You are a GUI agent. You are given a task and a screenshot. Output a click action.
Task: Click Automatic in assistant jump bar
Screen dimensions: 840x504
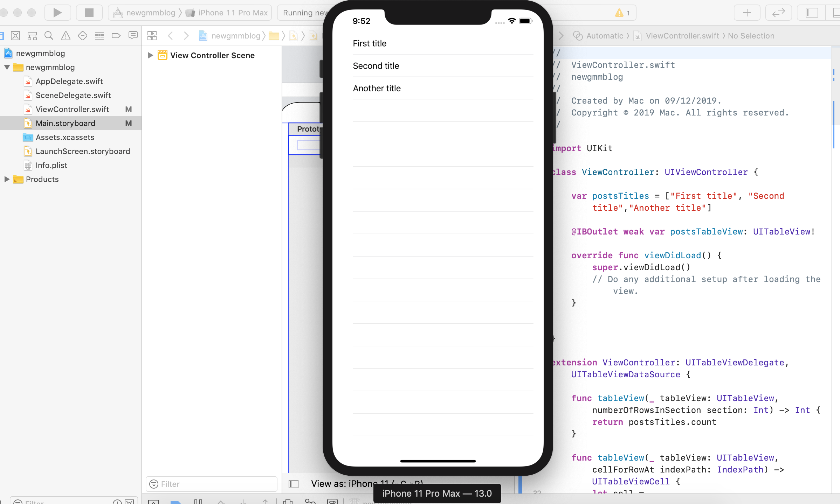click(605, 36)
